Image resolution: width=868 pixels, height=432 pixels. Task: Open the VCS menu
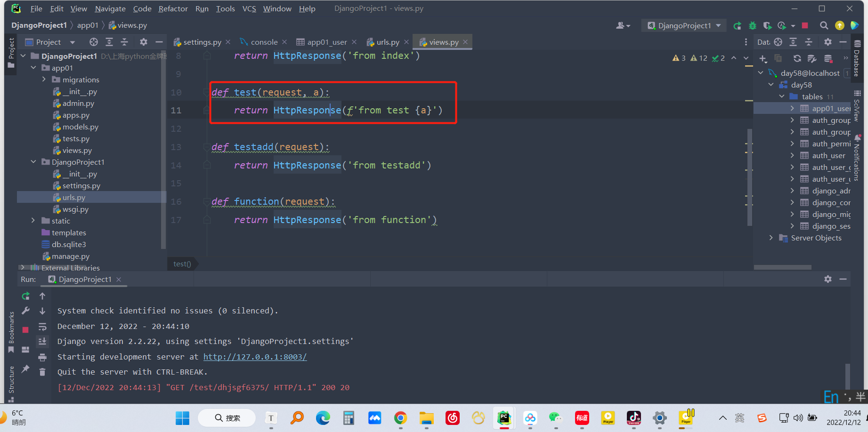pyautogui.click(x=249, y=8)
